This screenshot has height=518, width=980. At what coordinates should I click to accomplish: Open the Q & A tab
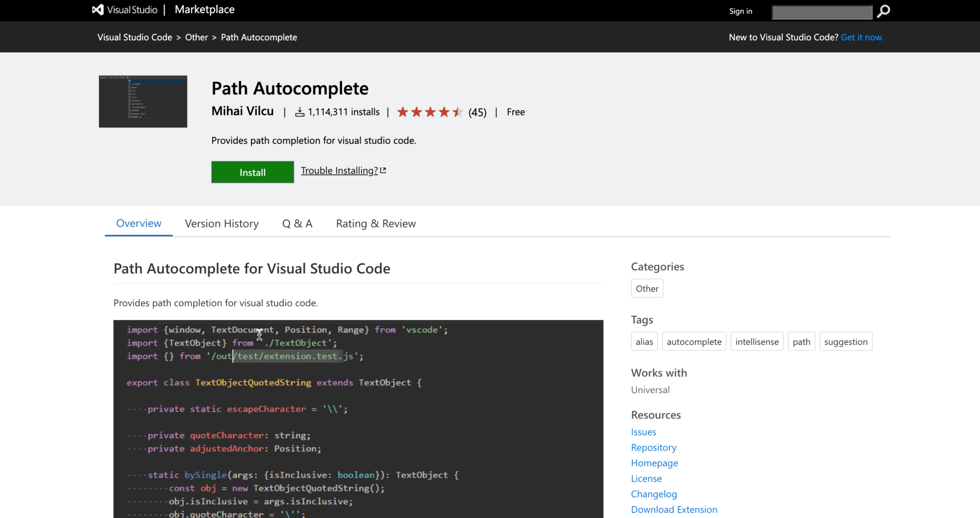tap(297, 224)
